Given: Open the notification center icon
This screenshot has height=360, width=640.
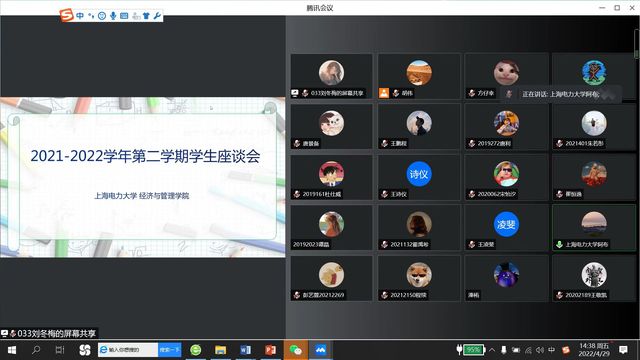Looking at the screenshot, I should (623, 350).
